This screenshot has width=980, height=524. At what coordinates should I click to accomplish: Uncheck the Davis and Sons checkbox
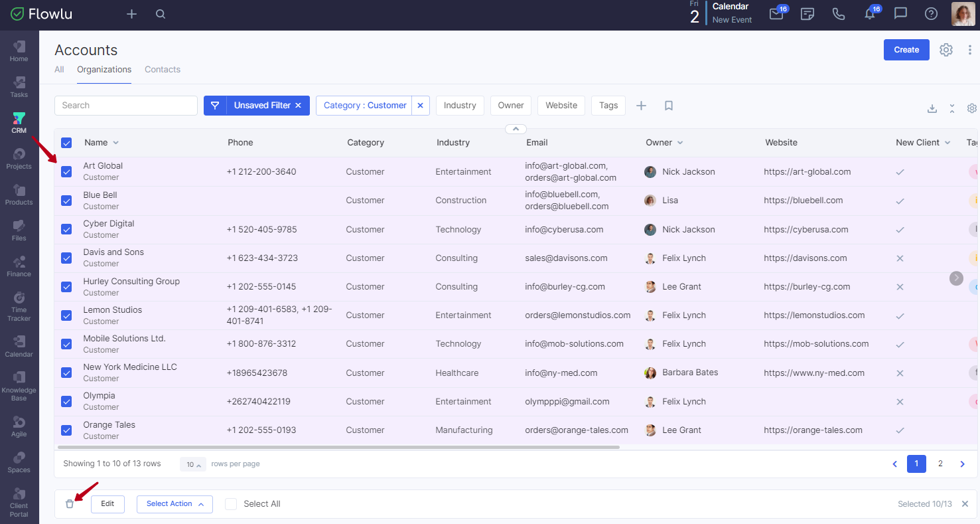pos(66,258)
